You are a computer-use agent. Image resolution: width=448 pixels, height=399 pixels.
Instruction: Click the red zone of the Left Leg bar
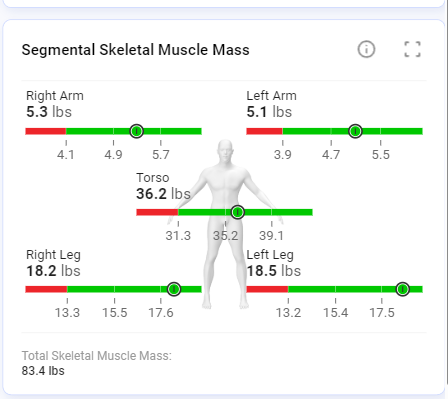tap(267, 289)
